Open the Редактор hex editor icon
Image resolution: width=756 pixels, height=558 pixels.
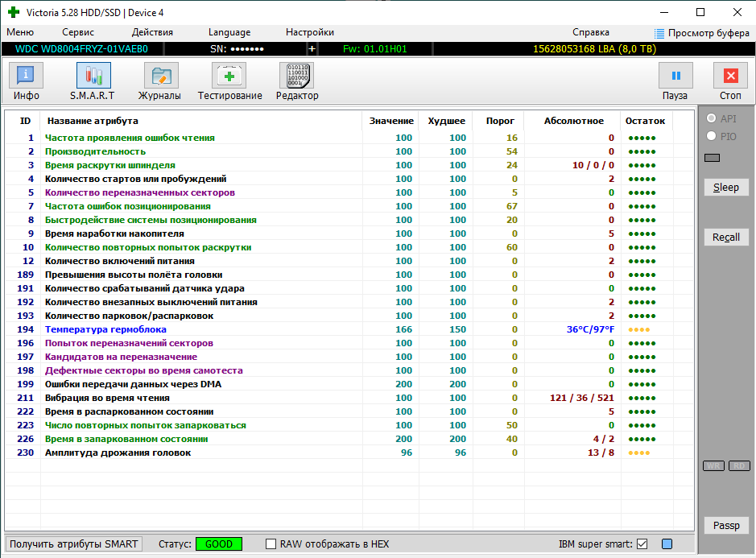pyautogui.click(x=297, y=82)
